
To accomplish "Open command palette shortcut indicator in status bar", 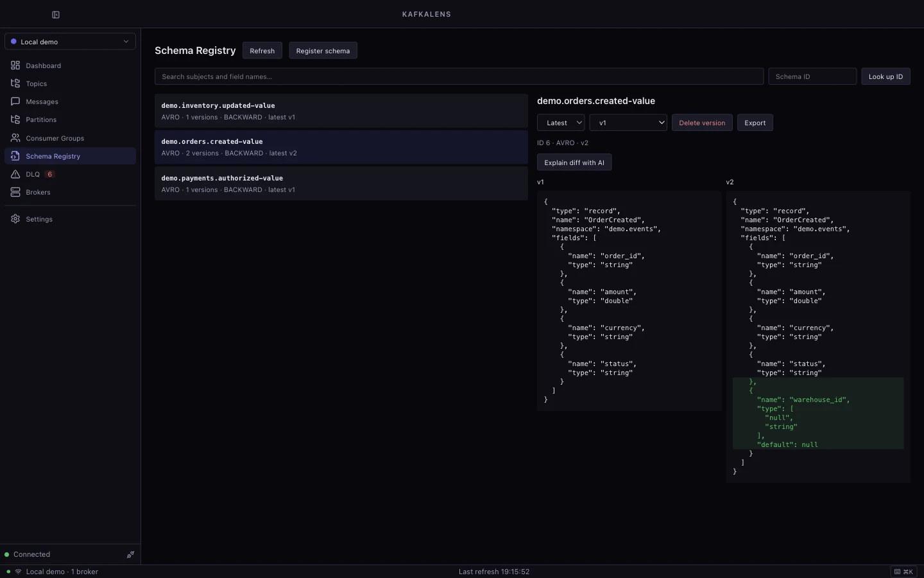I will pos(903,572).
